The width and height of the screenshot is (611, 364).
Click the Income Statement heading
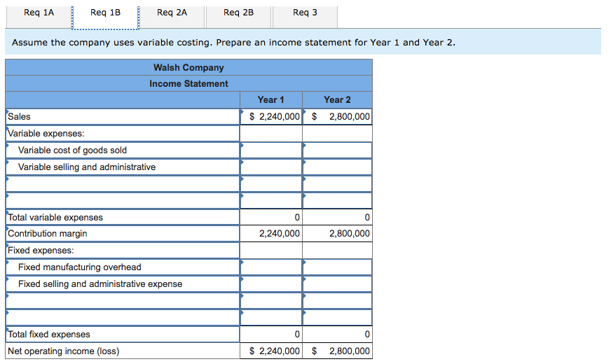click(188, 84)
